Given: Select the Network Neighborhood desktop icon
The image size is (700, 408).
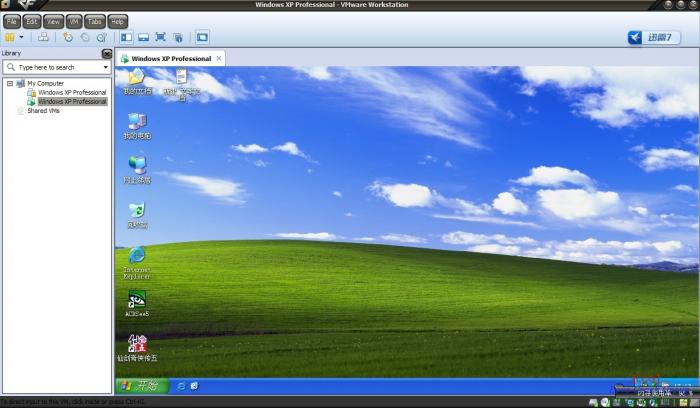Looking at the screenshot, I should click(x=137, y=170).
